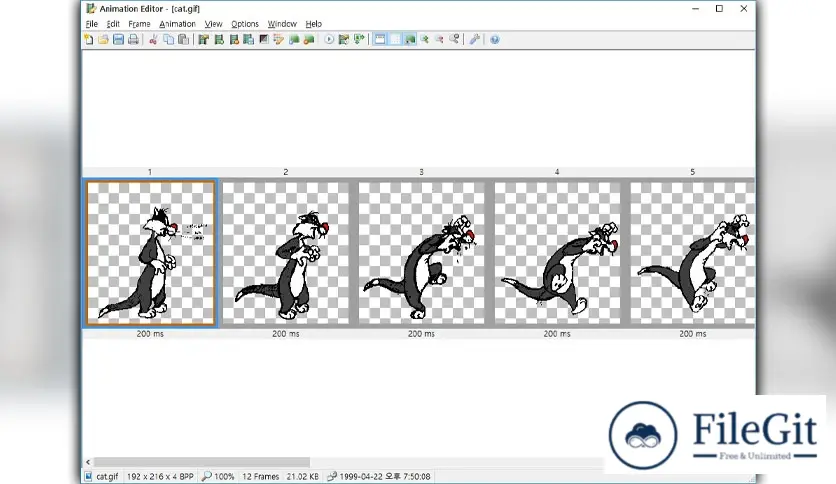Click the zoom in magnifier icon
Image resolution: width=836 pixels, height=484 pixels.
click(424, 39)
